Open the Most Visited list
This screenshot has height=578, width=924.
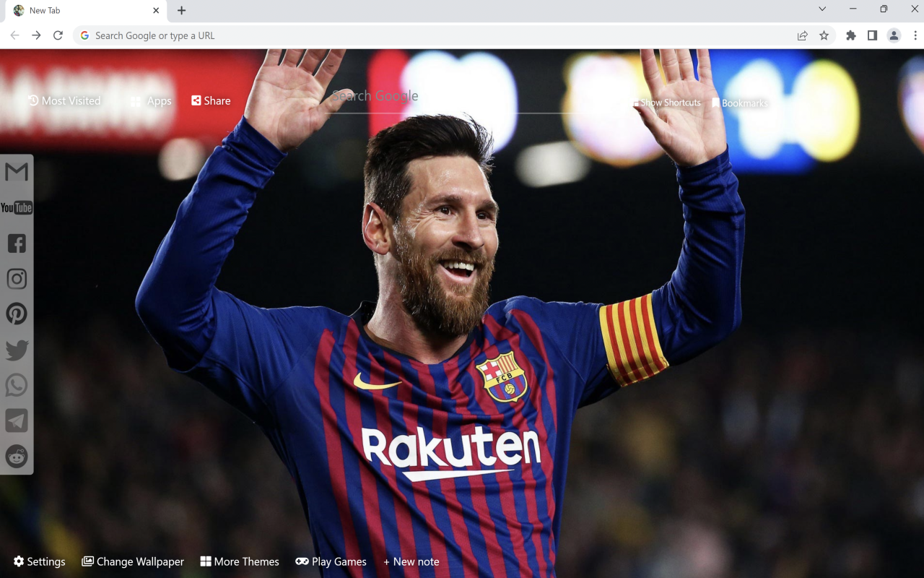coord(64,101)
